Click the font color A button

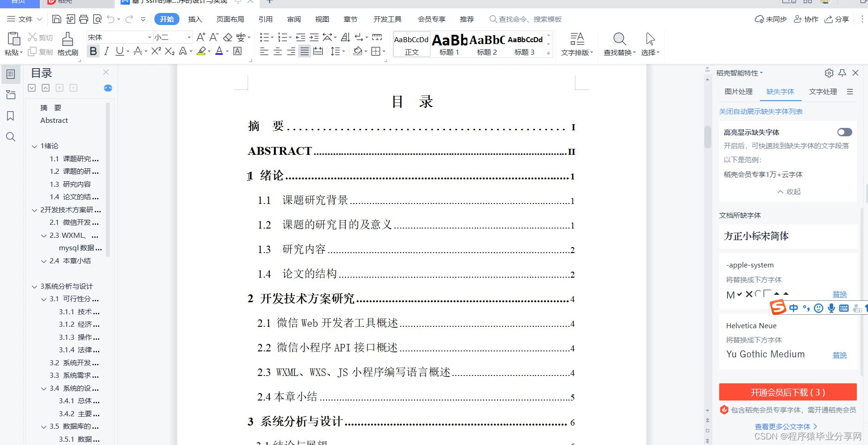[x=219, y=51]
